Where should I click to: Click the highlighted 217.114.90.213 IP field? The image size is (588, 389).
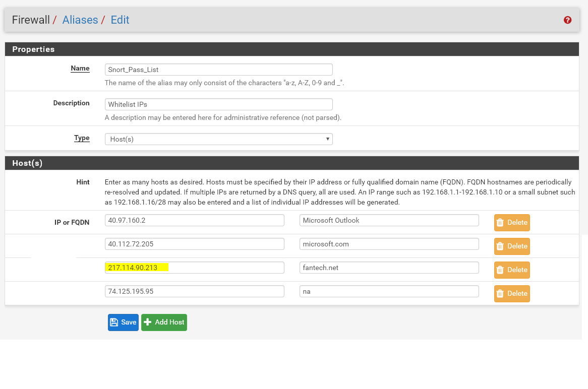194,268
